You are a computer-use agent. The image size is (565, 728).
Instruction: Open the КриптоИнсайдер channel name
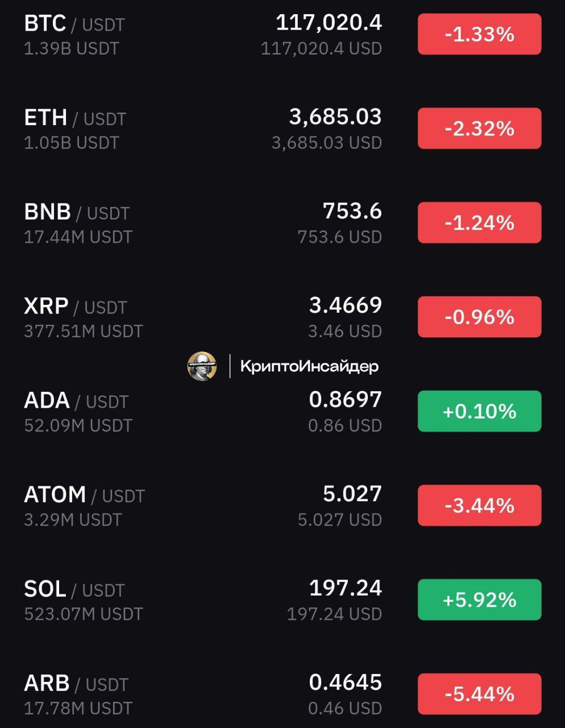[309, 366]
